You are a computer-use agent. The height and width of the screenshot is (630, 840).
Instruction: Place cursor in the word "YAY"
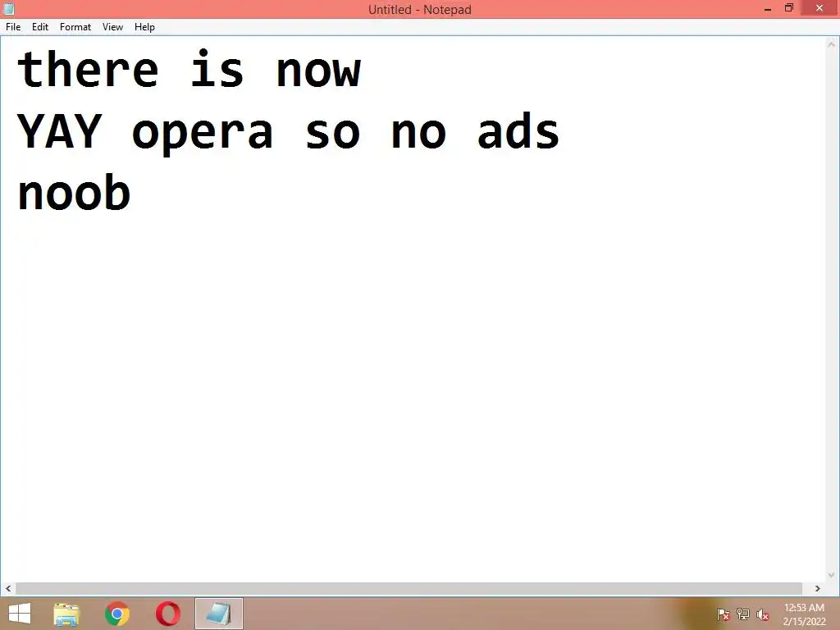(59, 131)
